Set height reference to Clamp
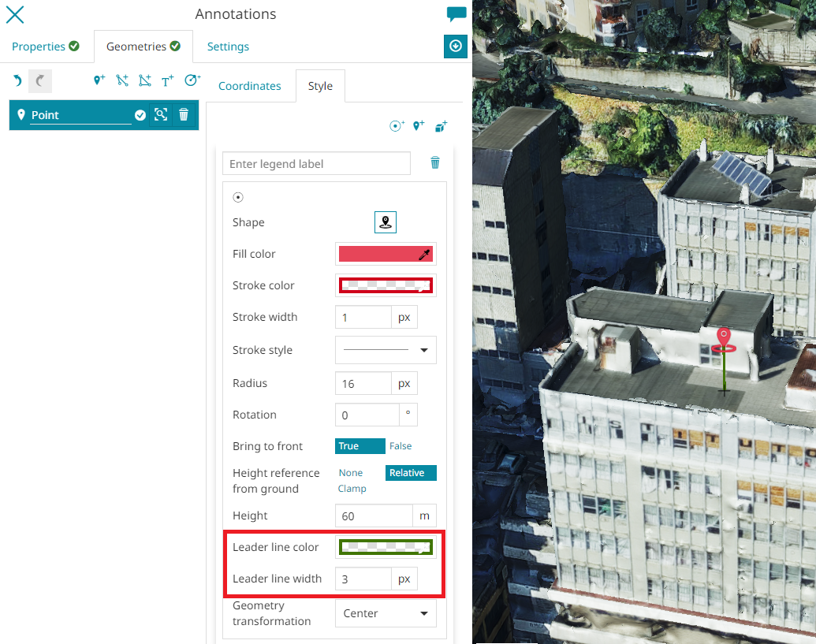This screenshot has width=816, height=644. [x=352, y=489]
